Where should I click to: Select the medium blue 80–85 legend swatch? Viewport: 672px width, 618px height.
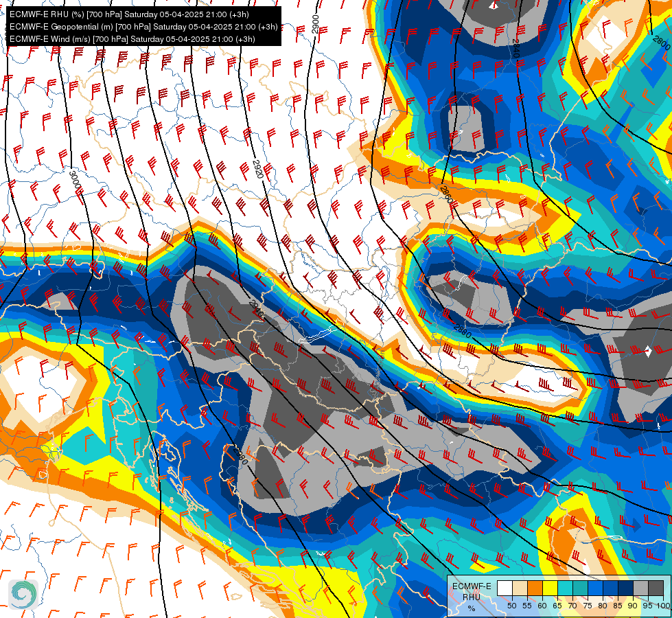610,588
